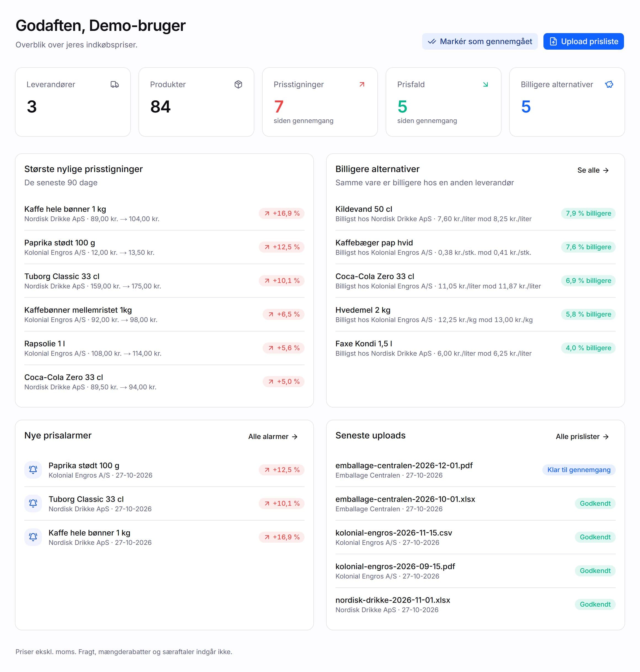This screenshot has height=672, width=640.
Task: Click the package icon in Produkter card
Action: [238, 84]
